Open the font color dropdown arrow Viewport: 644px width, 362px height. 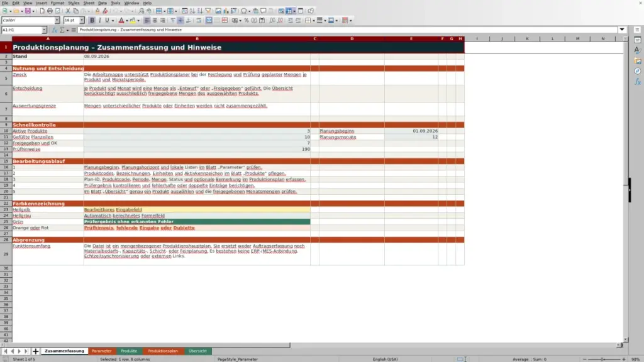point(126,21)
